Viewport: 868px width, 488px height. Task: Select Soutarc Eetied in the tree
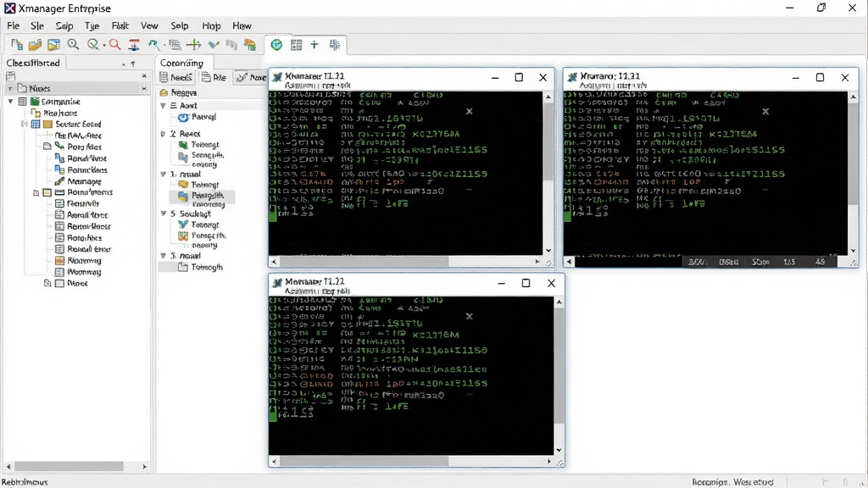pos(78,124)
